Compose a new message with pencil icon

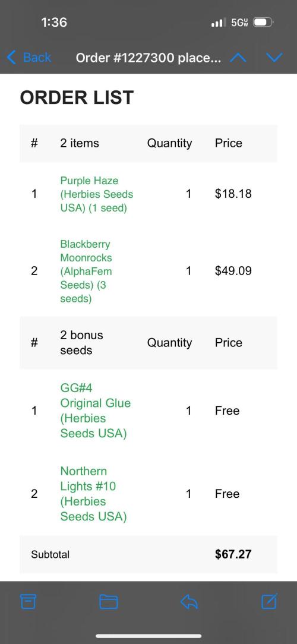click(270, 601)
